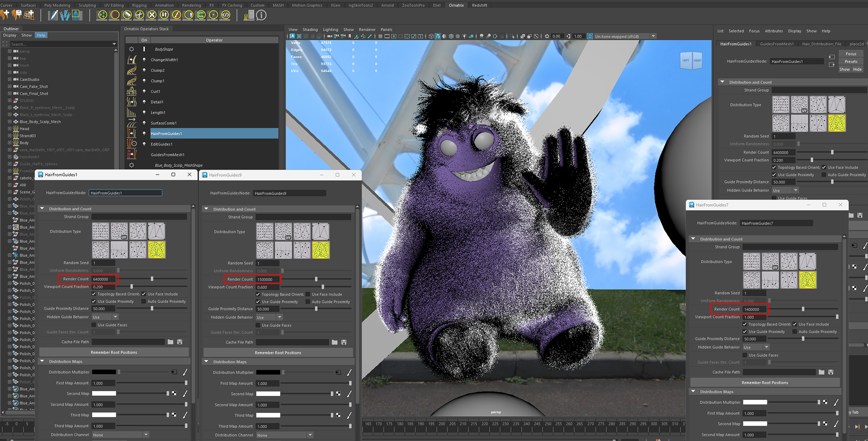Open the Outliner Display menu

(x=9, y=35)
